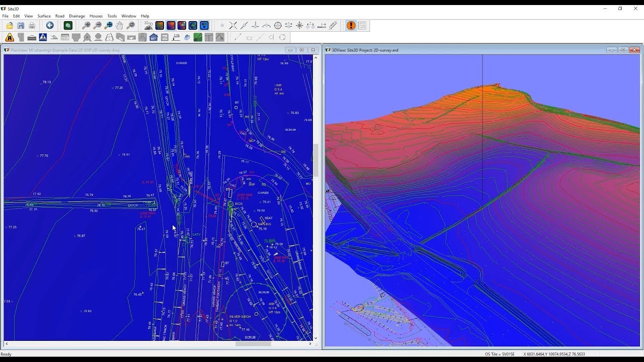
Task: Click the road warning sign icon
Action: 10,37
